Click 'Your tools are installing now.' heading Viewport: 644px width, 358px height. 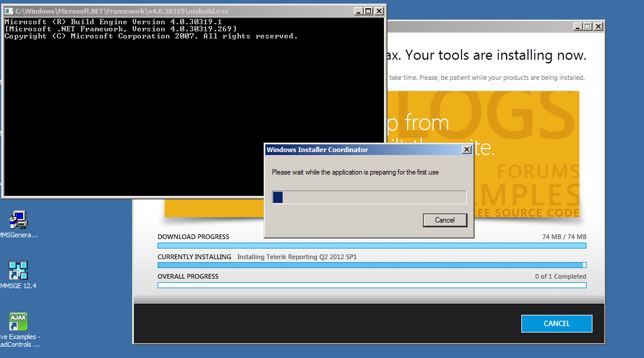coord(496,55)
